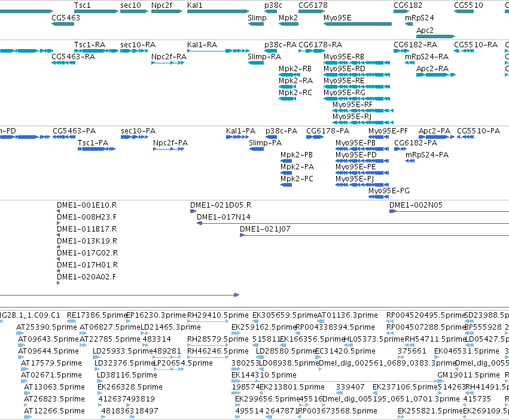Screen dimensions: 509x420
Task: Click the RH29410.5prime EST label
Action: (x=218, y=315)
